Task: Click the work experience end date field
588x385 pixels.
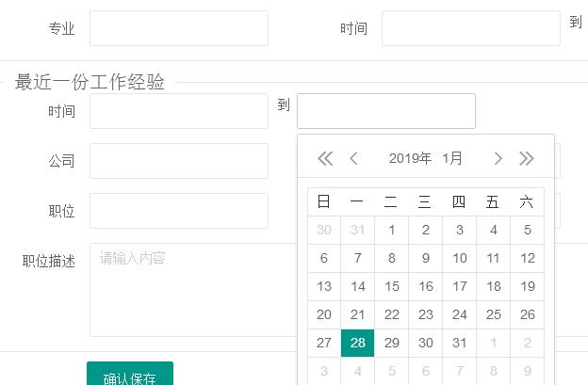Action: tap(386, 111)
